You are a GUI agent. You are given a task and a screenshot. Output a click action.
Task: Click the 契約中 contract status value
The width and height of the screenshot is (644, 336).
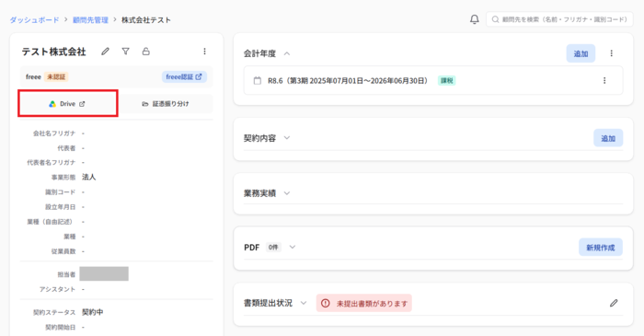point(92,312)
